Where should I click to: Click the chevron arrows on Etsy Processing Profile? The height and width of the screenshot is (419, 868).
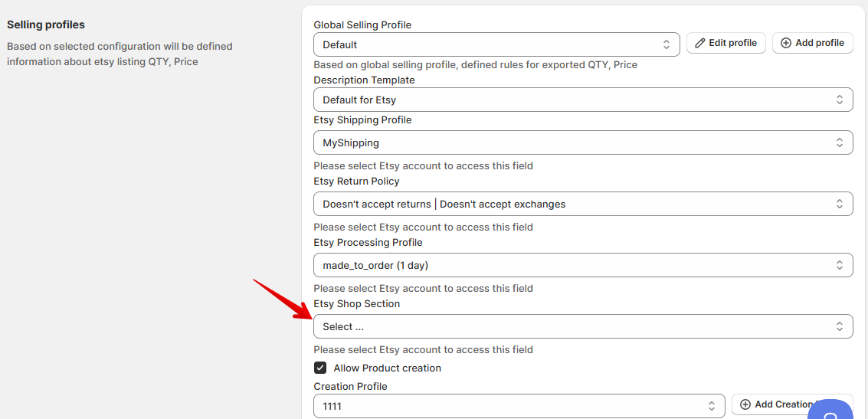[x=839, y=265]
